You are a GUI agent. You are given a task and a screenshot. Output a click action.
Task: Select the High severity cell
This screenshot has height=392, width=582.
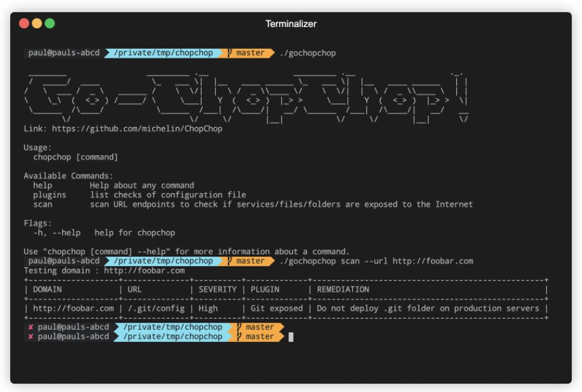(208, 309)
